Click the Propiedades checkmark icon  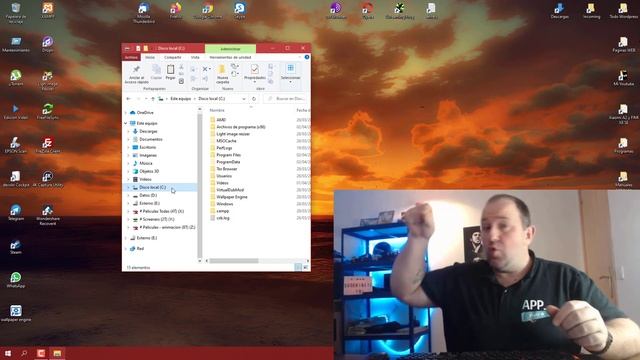[255, 69]
